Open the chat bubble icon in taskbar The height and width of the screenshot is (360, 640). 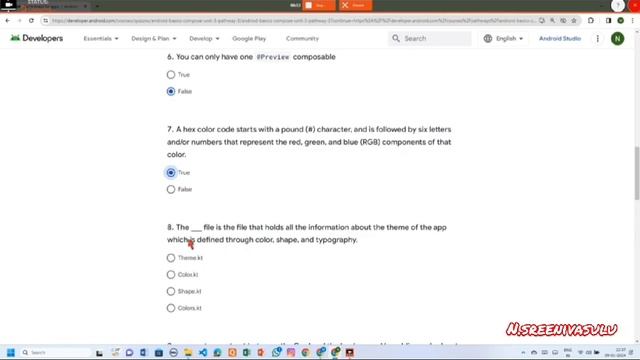coord(129,352)
